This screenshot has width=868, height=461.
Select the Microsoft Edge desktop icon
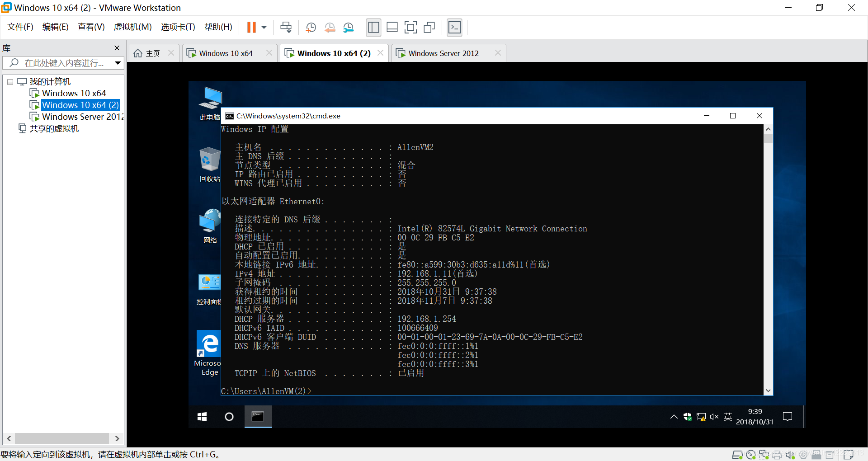click(x=208, y=353)
